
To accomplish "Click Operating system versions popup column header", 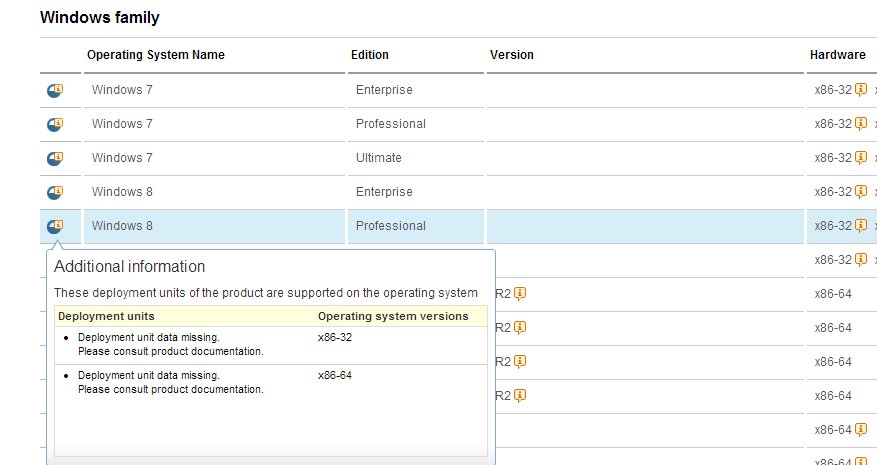I will click(393, 316).
